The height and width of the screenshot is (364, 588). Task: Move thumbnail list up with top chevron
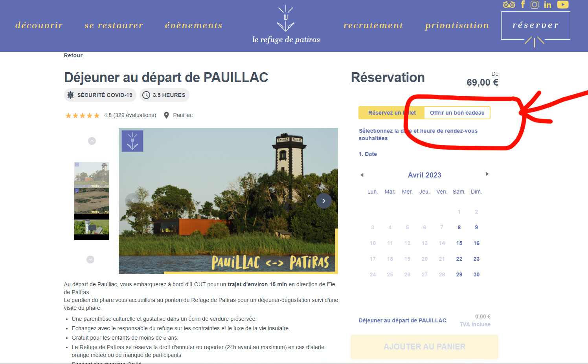tap(92, 141)
